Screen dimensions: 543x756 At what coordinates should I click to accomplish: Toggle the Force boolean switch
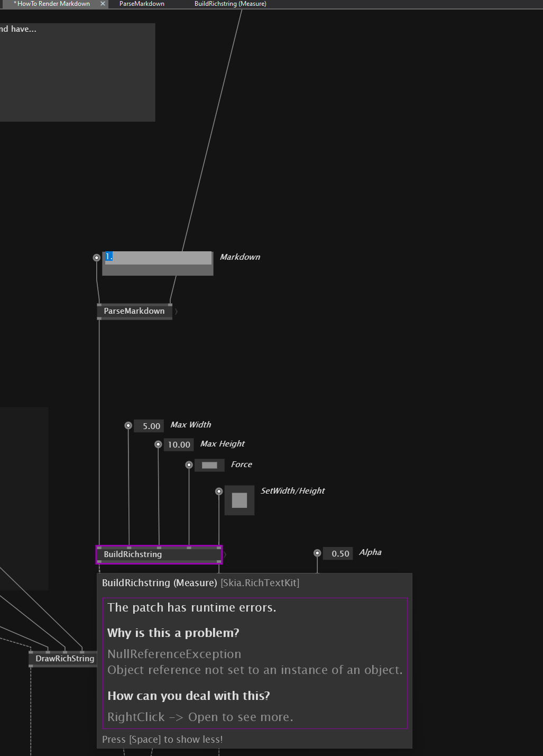209,465
